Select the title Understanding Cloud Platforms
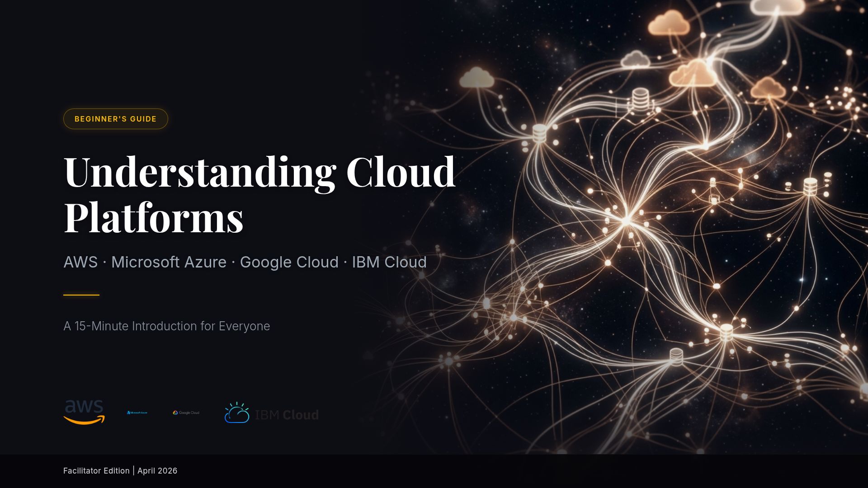 click(x=259, y=194)
